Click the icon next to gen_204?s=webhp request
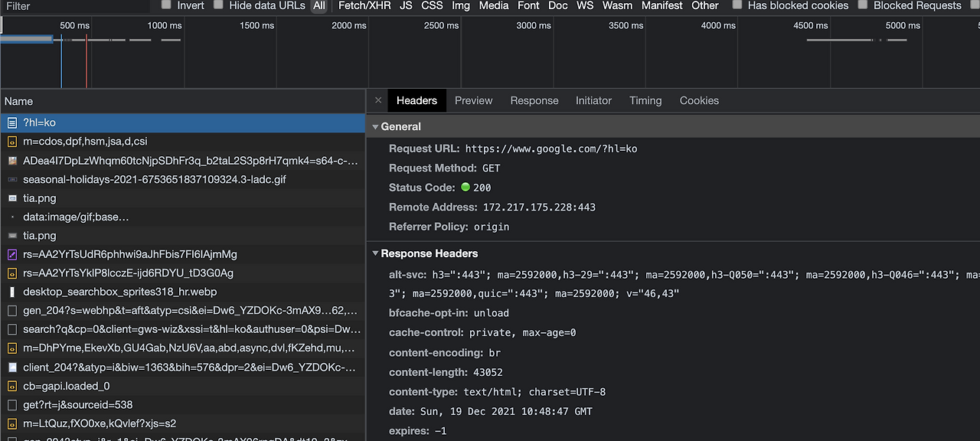 click(x=12, y=311)
